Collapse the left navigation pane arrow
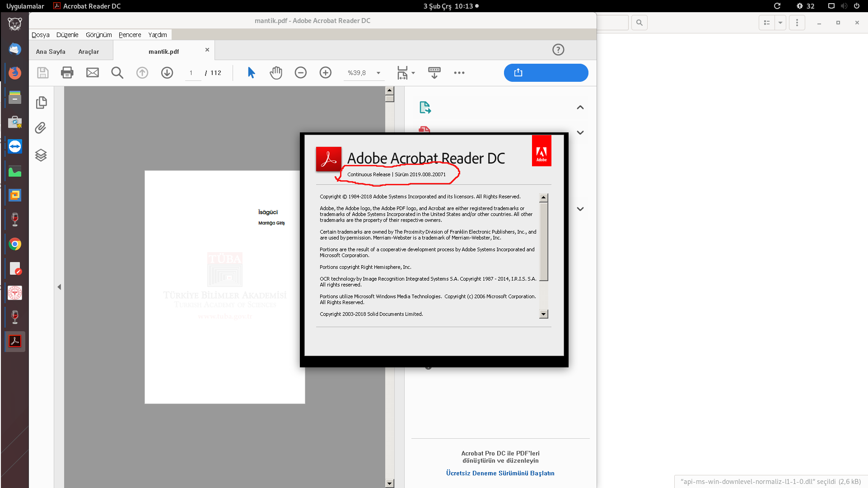 (x=59, y=287)
